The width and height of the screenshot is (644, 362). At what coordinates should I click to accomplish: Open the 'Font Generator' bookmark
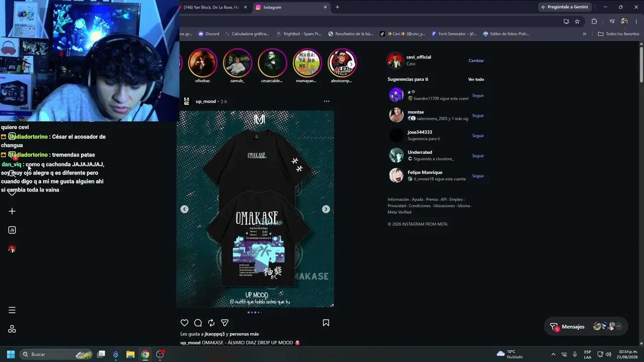pos(454,34)
